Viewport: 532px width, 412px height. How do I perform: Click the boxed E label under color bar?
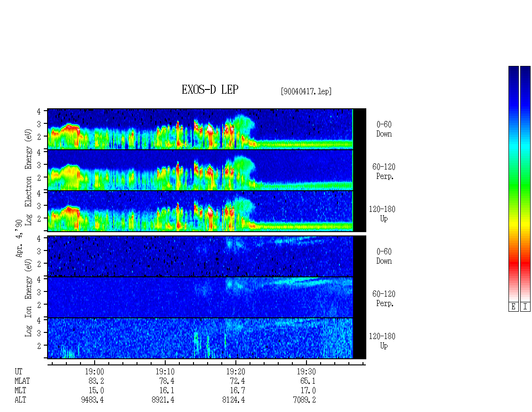513,307
